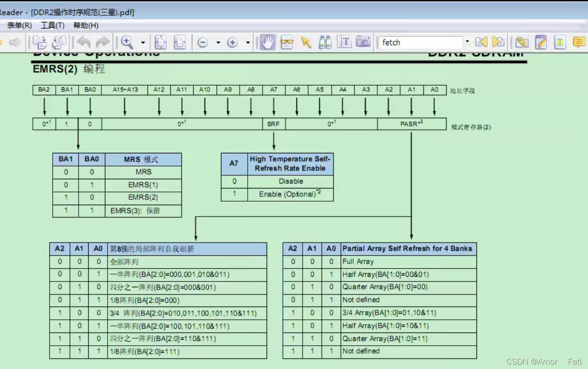
Task: Click 3/4 Array(BA[1:0]=01,10&11) row
Action: coord(380,313)
